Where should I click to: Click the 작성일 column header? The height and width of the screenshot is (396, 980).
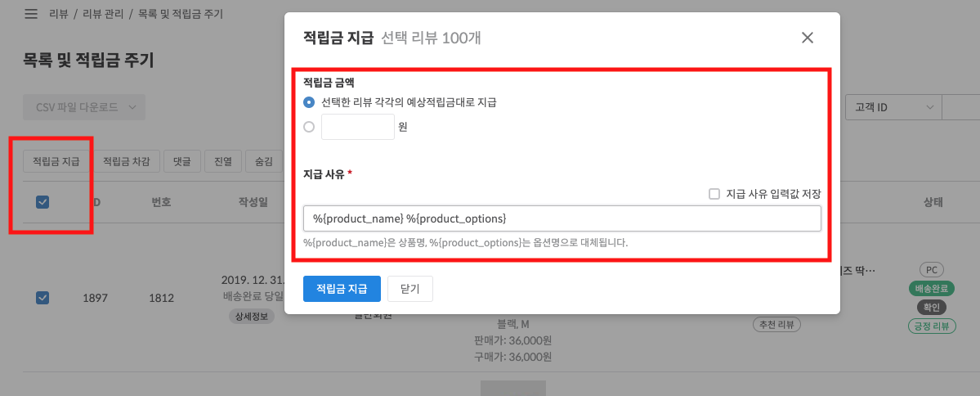click(253, 202)
